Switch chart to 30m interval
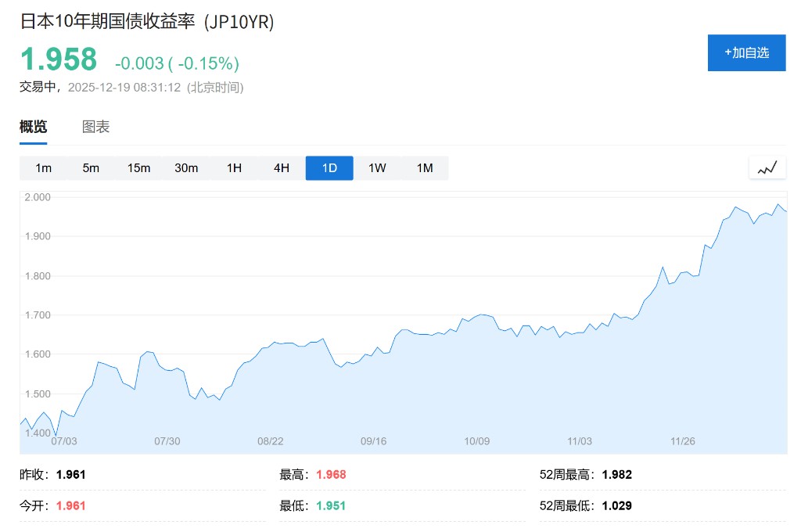Screen dimensions: 801x532 click(x=186, y=168)
